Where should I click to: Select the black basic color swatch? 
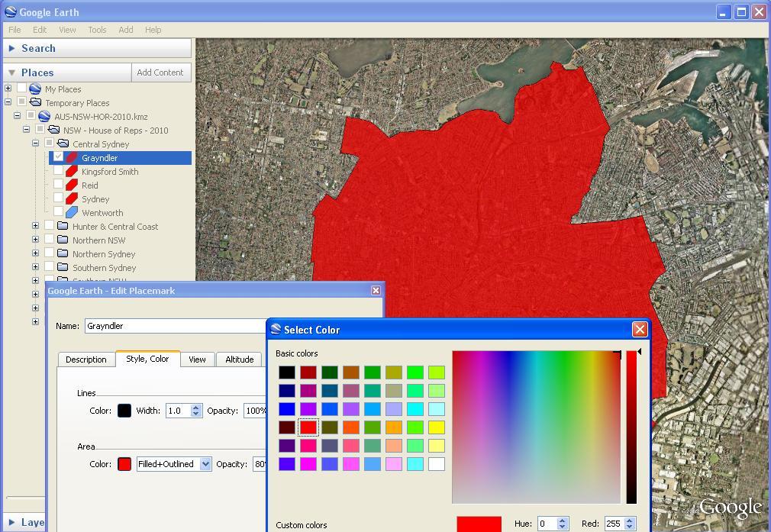coord(287,372)
